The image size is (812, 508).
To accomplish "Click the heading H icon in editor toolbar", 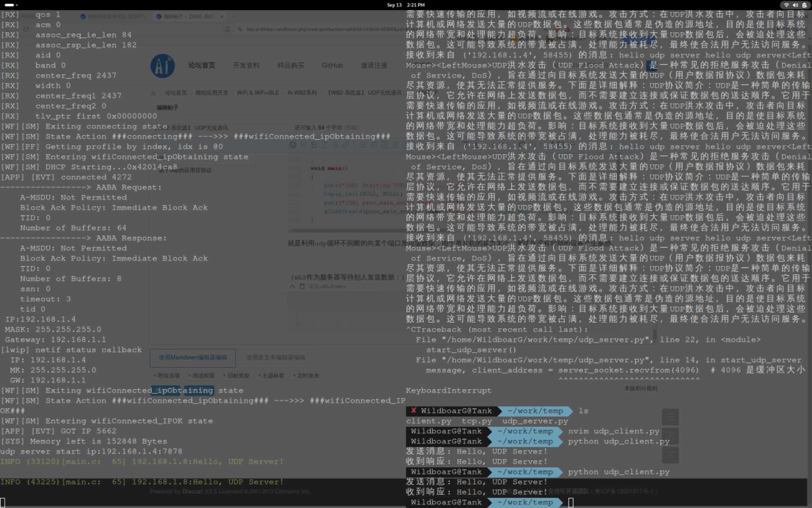I will pyautogui.click(x=303, y=145).
